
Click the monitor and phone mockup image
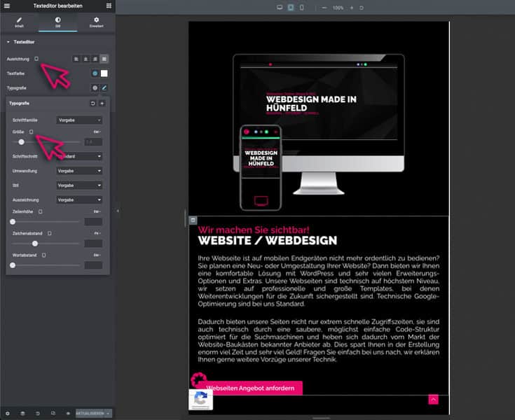tap(319, 132)
